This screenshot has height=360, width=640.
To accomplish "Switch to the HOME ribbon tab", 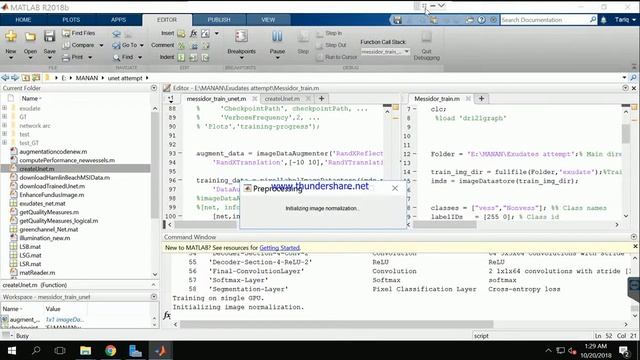I will pos(23,20).
